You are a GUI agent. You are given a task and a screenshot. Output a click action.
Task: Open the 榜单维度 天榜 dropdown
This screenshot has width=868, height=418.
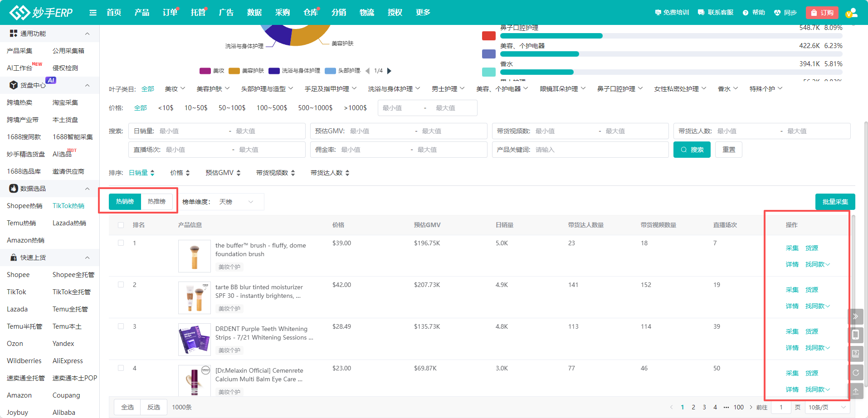point(236,202)
